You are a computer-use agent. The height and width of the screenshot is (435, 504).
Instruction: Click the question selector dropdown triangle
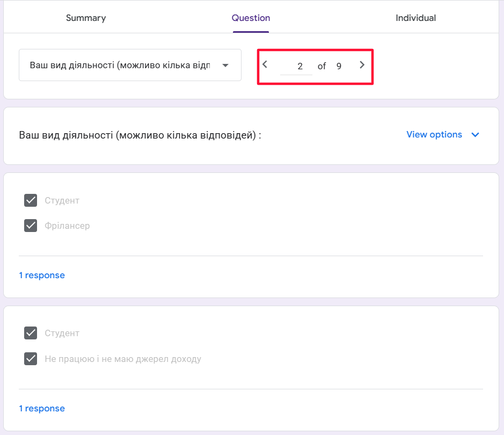(225, 66)
